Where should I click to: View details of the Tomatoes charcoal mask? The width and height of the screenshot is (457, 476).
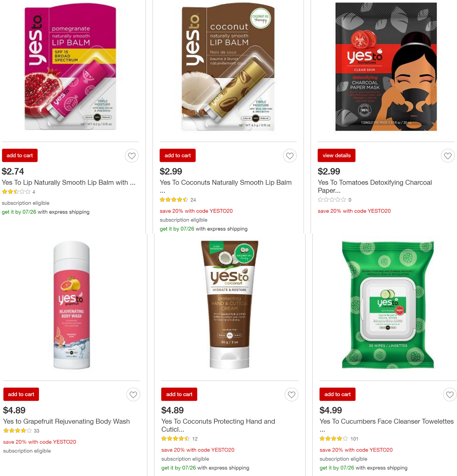(x=336, y=155)
